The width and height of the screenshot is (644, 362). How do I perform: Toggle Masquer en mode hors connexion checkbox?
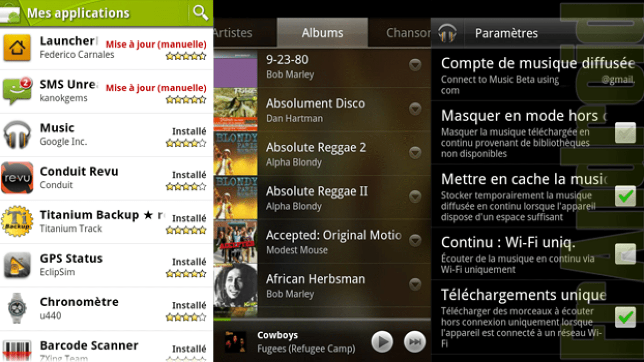[625, 132]
